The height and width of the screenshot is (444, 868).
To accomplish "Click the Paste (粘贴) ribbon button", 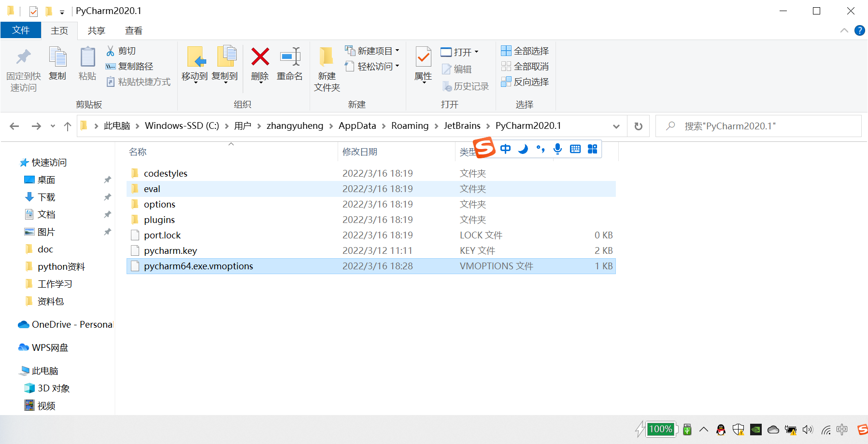I will [87, 64].
